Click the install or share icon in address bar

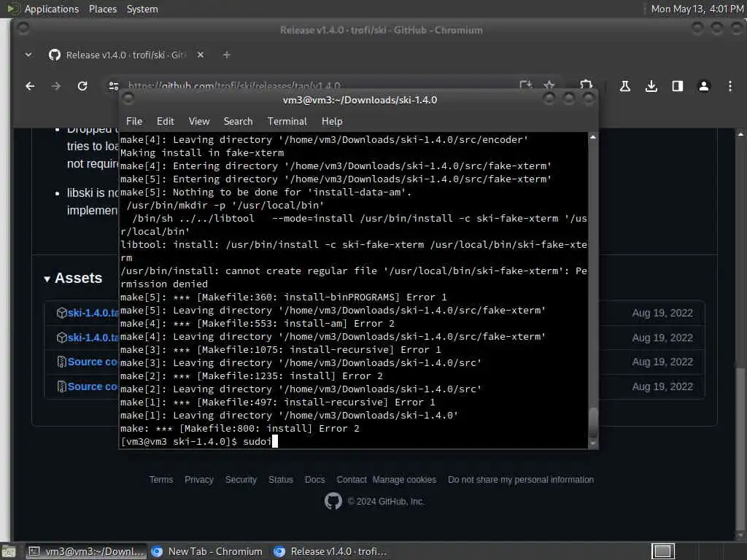(x=525, y=85)
